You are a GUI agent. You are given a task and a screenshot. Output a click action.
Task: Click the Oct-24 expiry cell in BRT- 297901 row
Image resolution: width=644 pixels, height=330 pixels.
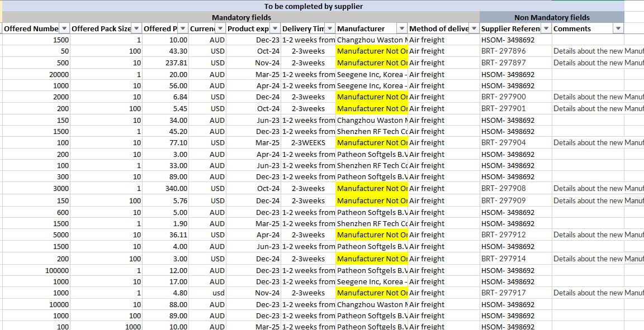pos(253,109)
